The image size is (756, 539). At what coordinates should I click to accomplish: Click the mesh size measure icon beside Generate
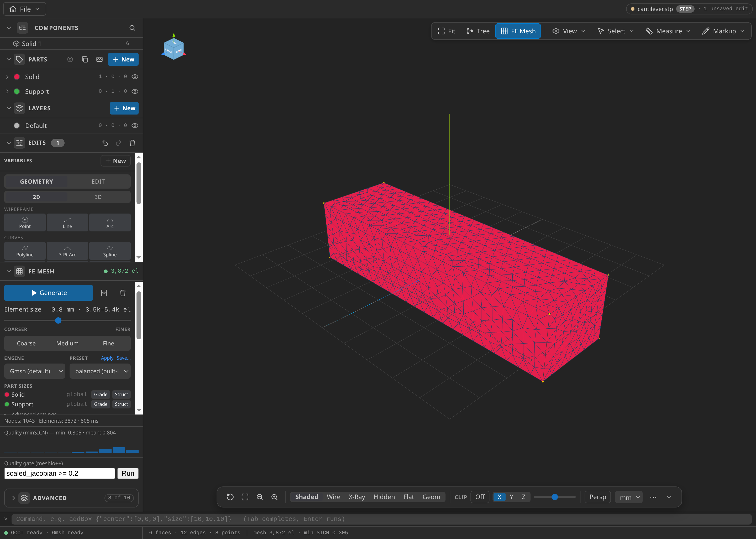(104, 293)
